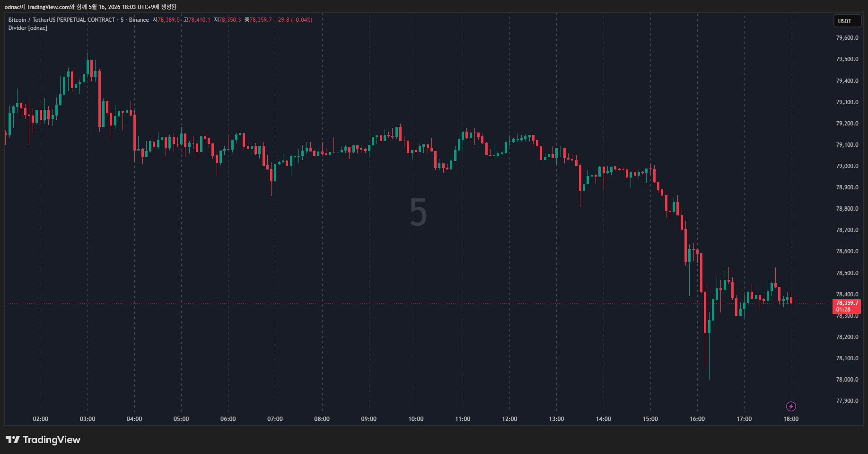Click the 08:00 time axis label
The height and width of the screenshot is (454, 868).
[x=322, y=419]
